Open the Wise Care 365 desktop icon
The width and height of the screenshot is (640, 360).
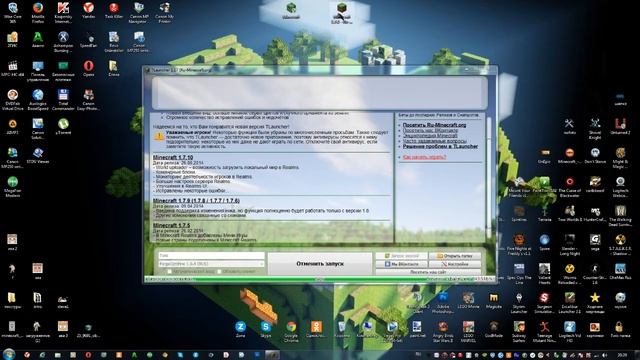point(12,11)
